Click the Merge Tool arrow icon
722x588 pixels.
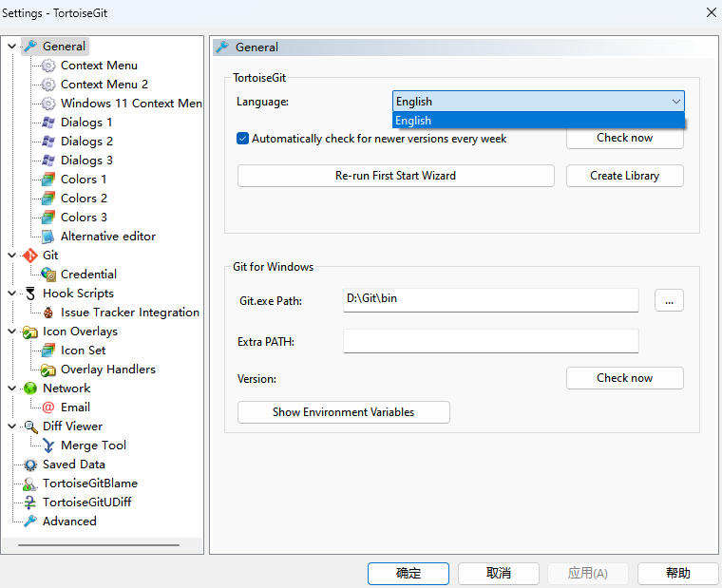[48, 446]
